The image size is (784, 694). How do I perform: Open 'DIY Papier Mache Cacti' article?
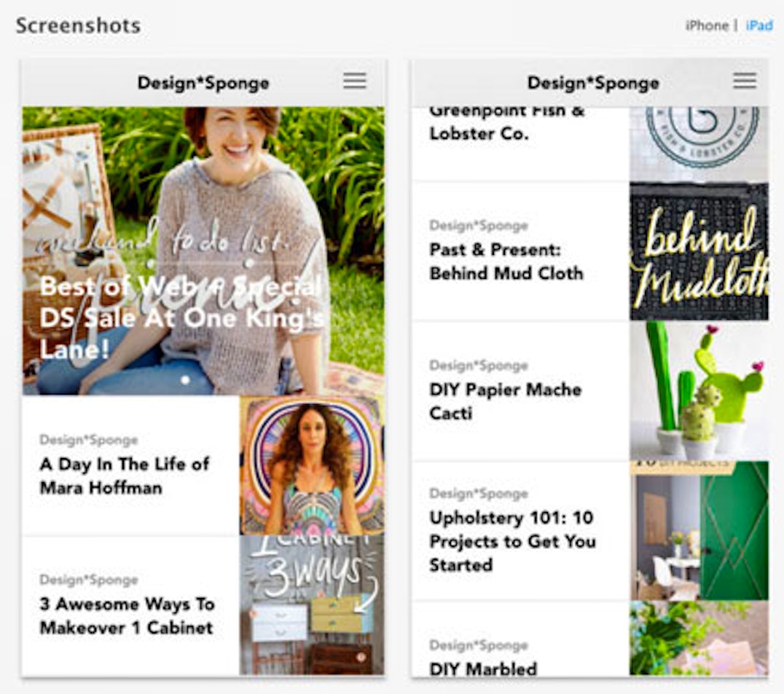[x=505, y=401]
